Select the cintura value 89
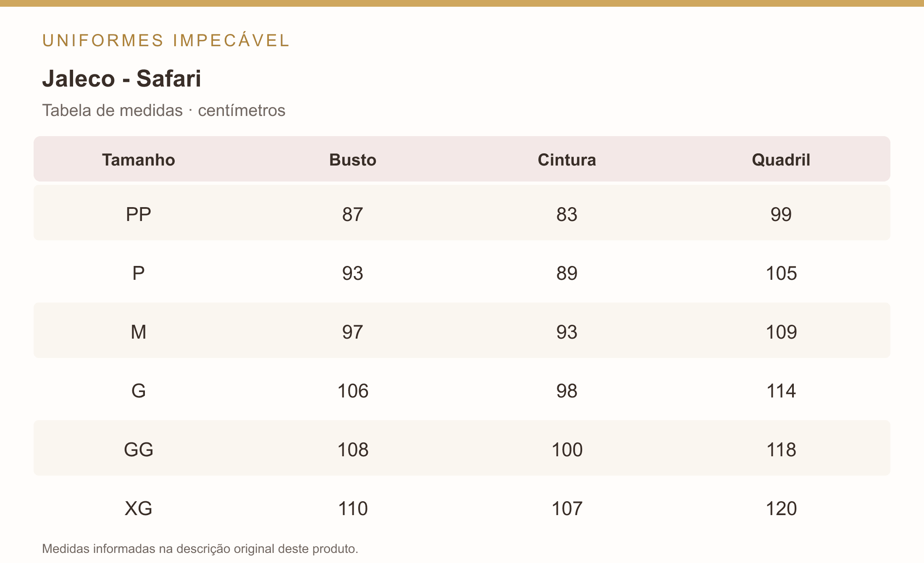 pyautogui.click(x=567, y=273)
